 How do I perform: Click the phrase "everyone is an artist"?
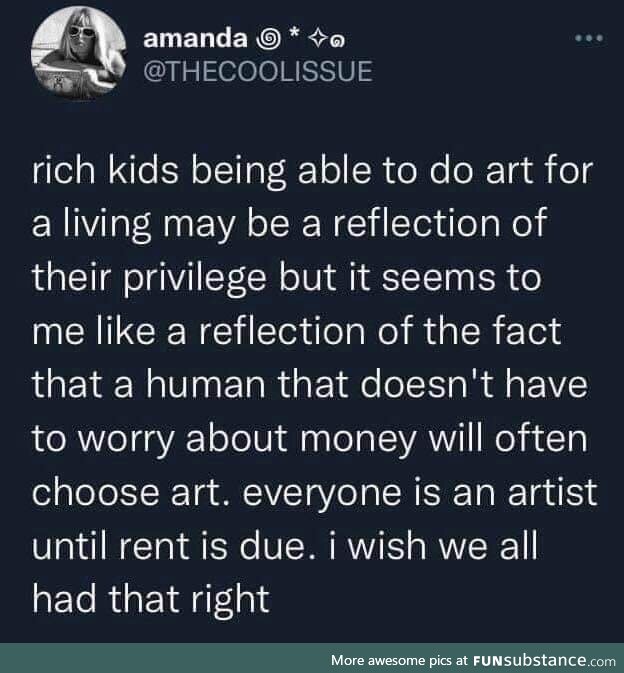coord(420,493)
